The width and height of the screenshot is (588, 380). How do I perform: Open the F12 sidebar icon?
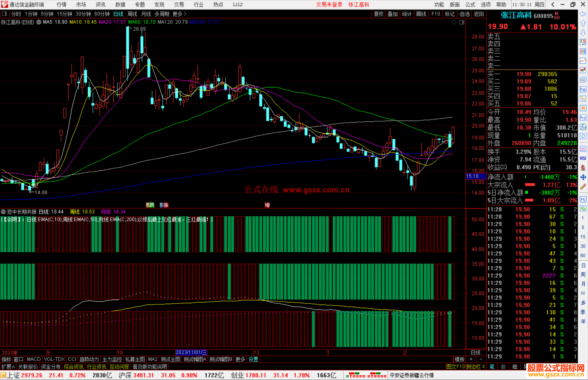coord(583,118)
